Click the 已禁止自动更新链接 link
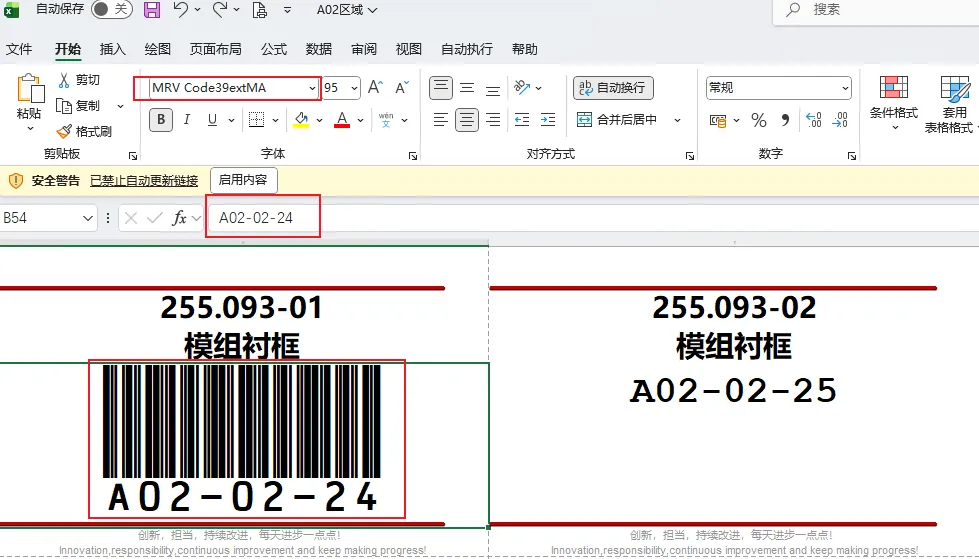The height and width of the screenshot is (559, 979). point(144,181)
